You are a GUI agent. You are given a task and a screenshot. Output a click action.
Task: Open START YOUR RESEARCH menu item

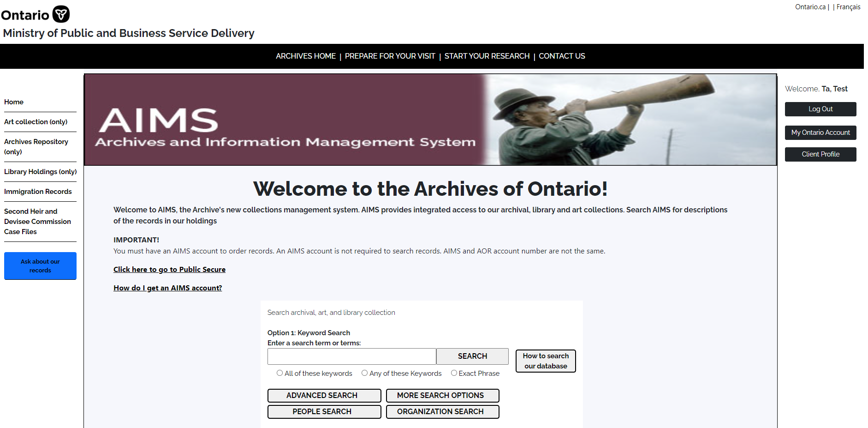[487, 56]
